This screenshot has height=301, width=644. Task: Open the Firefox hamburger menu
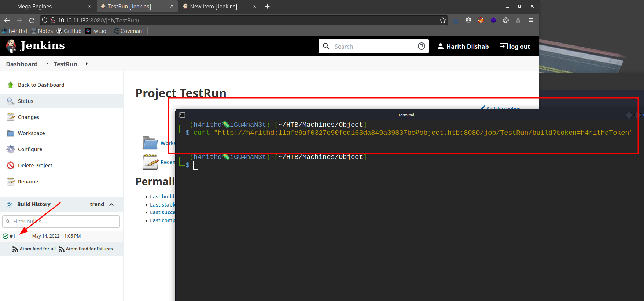pos(531,20)
